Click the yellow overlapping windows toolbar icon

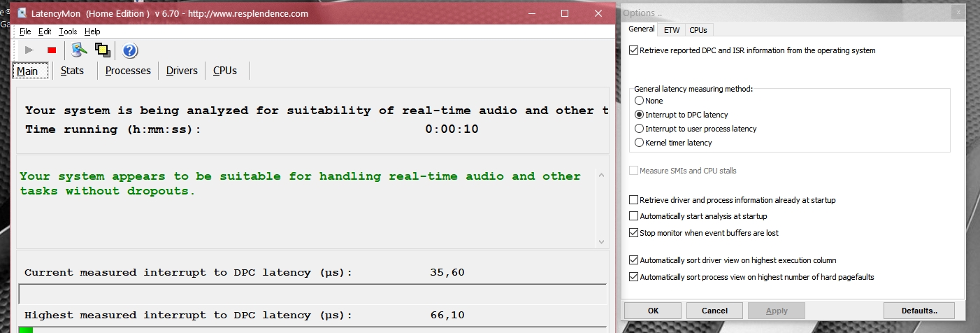click(x=103, y=50)
